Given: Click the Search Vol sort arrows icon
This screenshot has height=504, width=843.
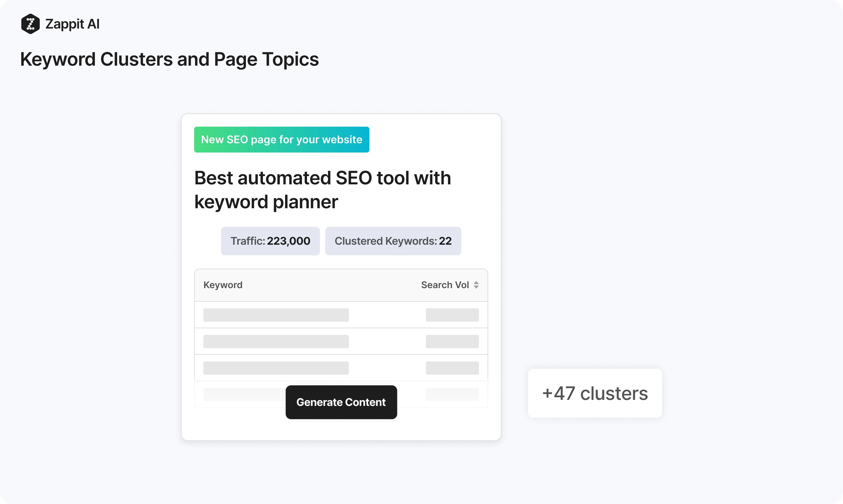Looking at the screenshot, I should point(476,285).
